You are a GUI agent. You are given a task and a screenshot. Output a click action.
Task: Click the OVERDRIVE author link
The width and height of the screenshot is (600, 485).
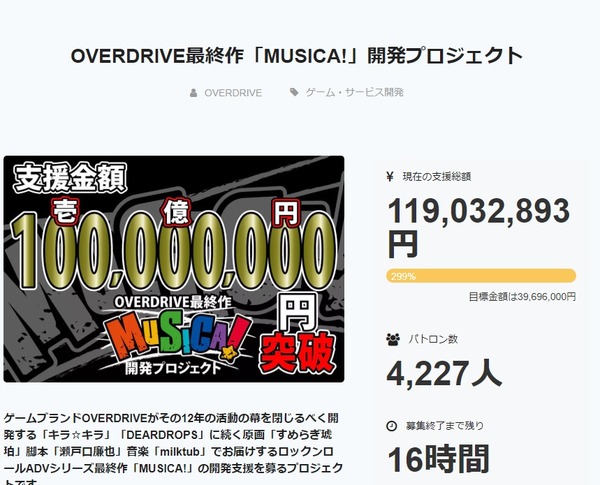click(233, 93)
